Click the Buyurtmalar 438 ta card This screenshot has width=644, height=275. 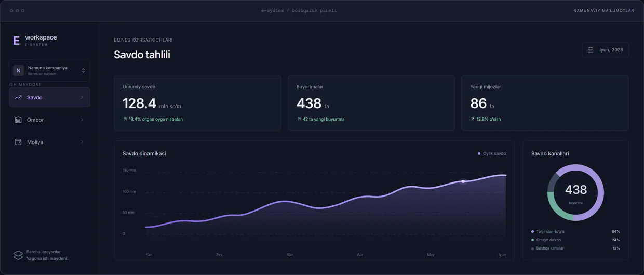pos(371,103)
